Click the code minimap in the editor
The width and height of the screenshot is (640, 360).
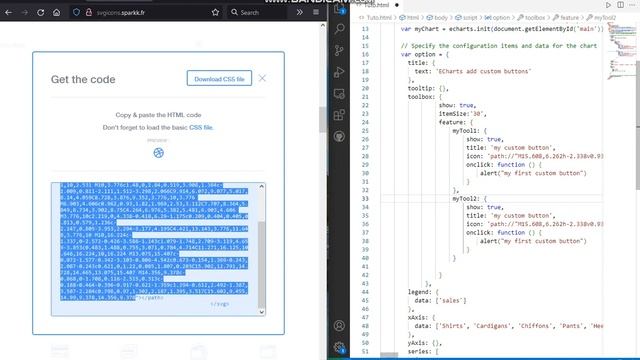tap(621, 51)
